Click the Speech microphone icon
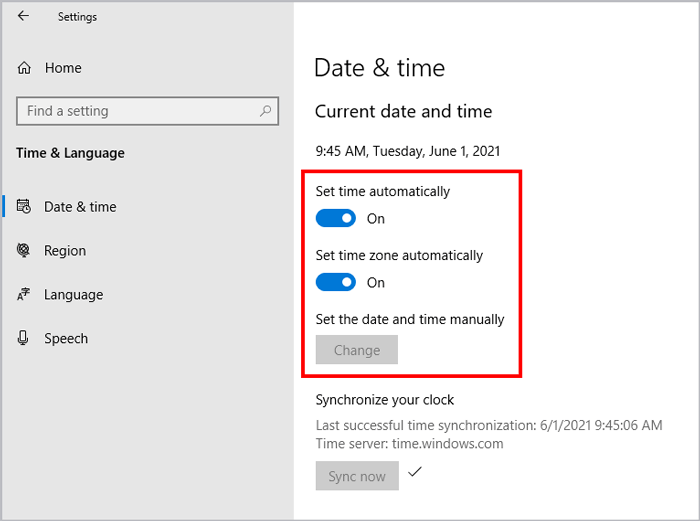Image resolution: width=700 pixels, height=521 pixels. pos(24,339)
